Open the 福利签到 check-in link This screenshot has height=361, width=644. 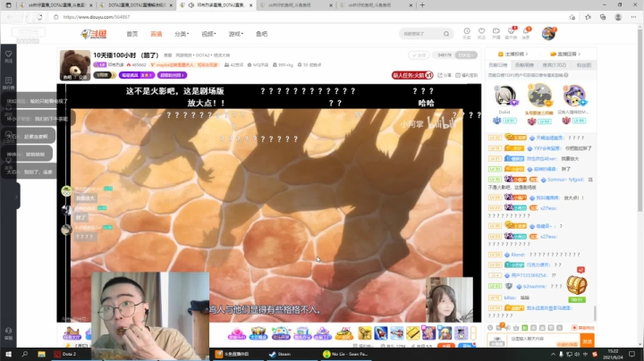[467, 75]
